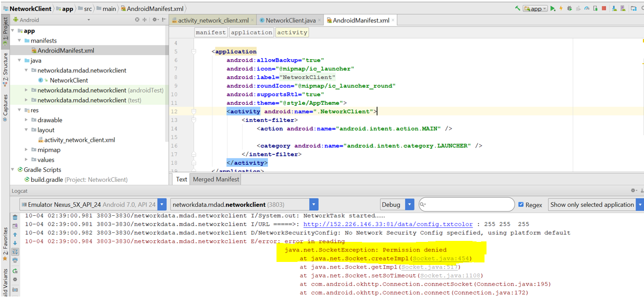Click the screen capture camera icon
This screenshot has height=304, width=644.
(x=15, y=289)
